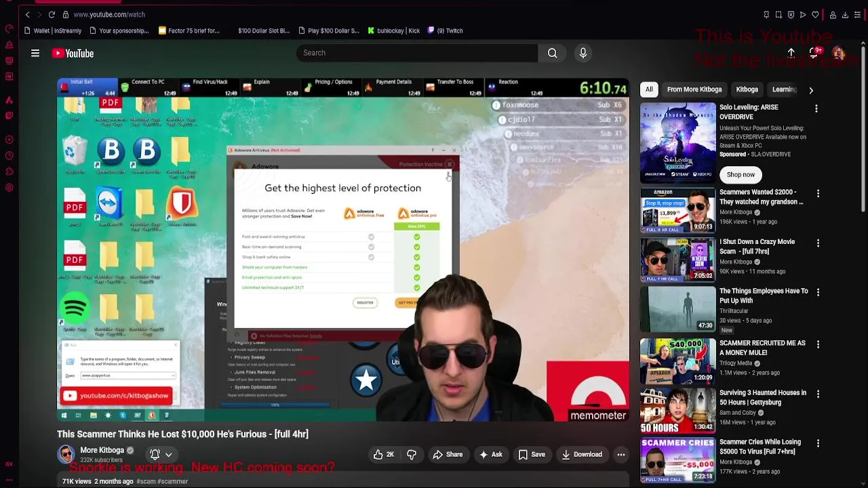Open the browser downloads arrow icon
The image size is (868, 488).
845,15
